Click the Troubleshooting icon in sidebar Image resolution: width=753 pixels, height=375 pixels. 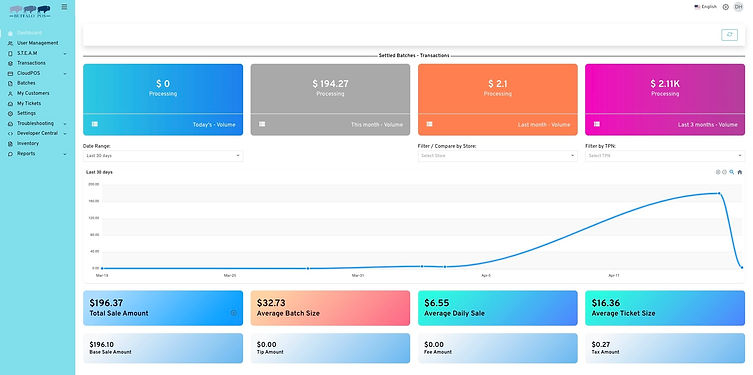(11, 124)
